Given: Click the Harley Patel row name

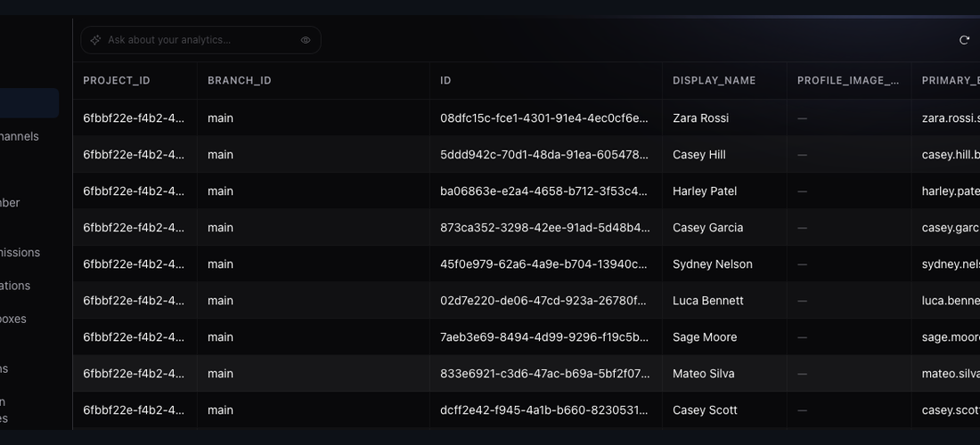Looking at the screenshot, I should tap(705, 191).
